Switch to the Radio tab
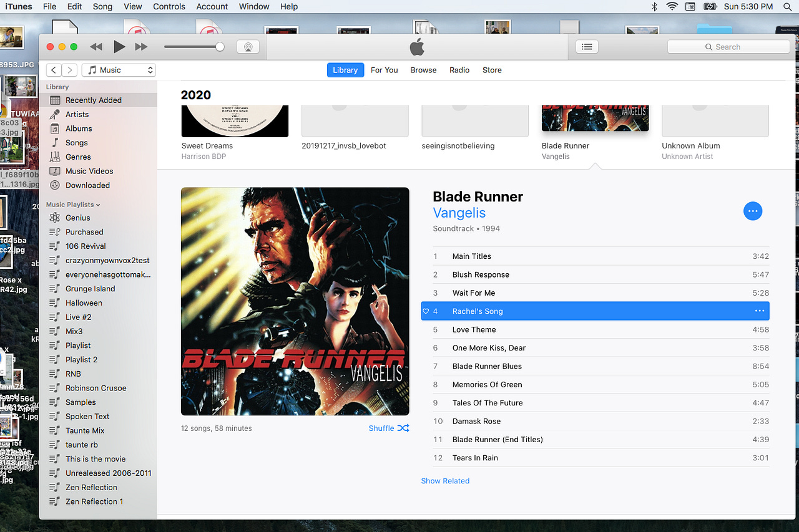 (x=459, y=70)
